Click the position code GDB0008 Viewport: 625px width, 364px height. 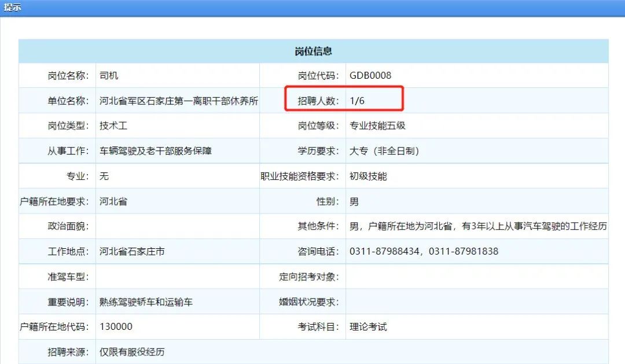click(370, 76)
